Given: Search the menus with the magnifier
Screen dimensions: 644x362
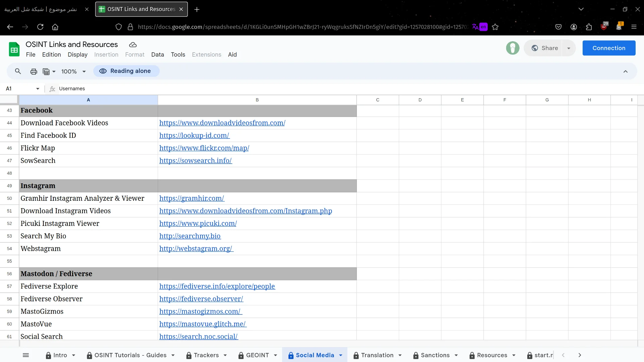Looking at the screenshot, I should coord(18,71).
